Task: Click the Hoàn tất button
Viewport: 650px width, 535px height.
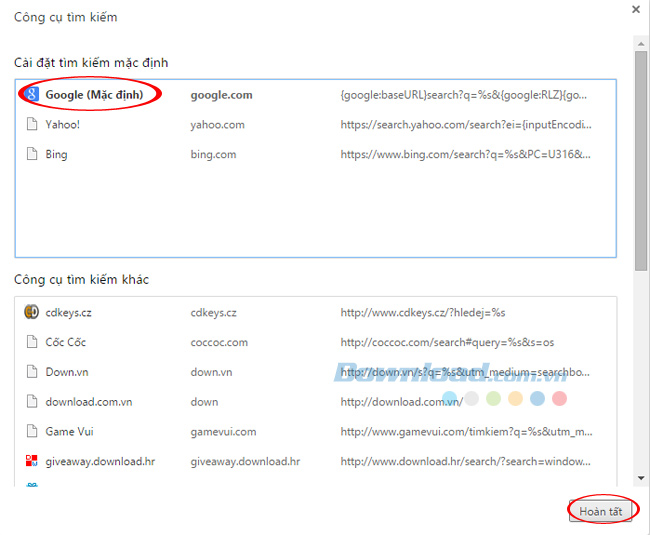Action: pyautogui.click(x=600, y=511)
